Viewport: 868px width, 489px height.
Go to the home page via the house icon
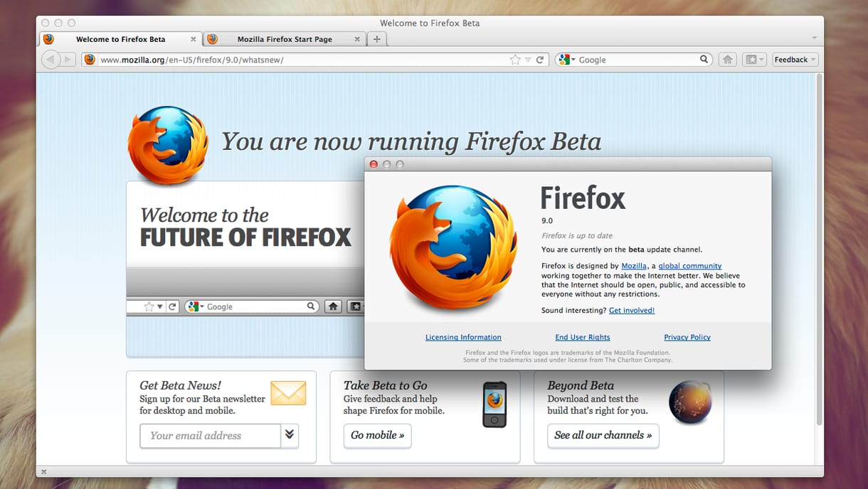click(x=727, y=60)
